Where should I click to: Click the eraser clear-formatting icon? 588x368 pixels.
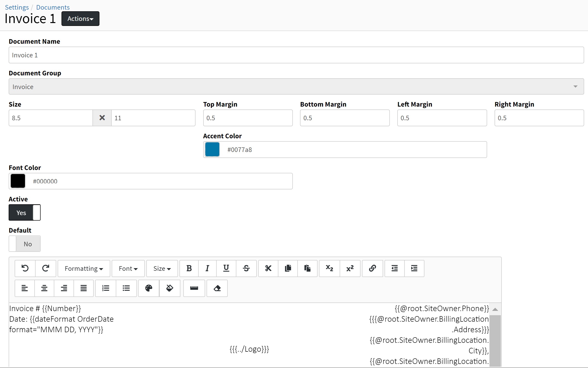(x=217, y=288)
